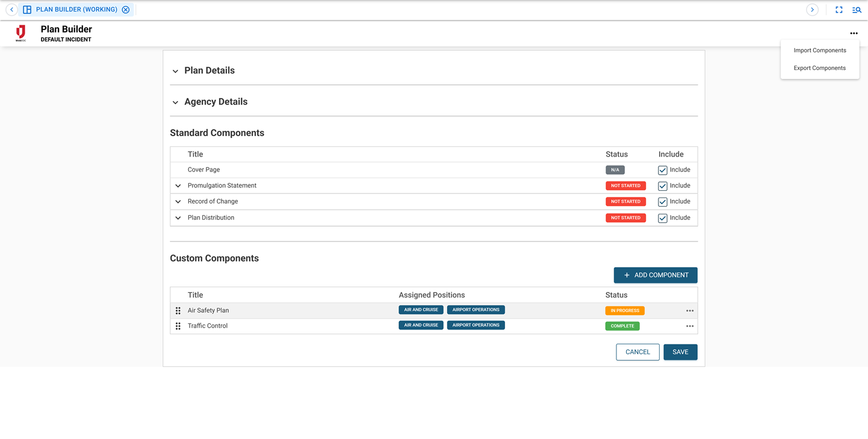Select Import Components from the menu

point(819,50)
